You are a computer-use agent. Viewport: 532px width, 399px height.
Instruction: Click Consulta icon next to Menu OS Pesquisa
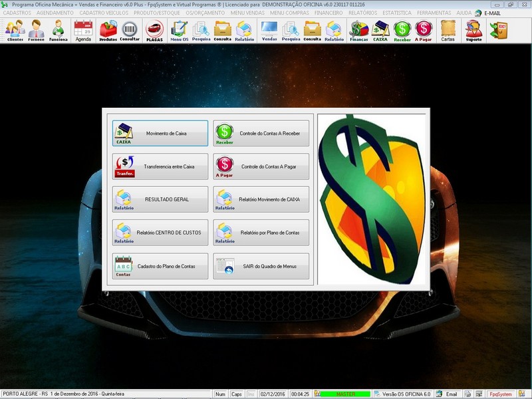(223, 31)
